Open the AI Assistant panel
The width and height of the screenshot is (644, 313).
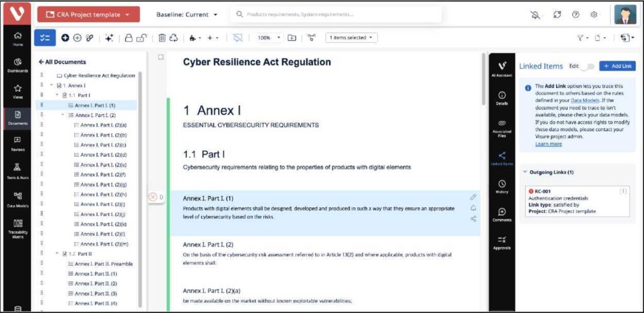[501, 69]
